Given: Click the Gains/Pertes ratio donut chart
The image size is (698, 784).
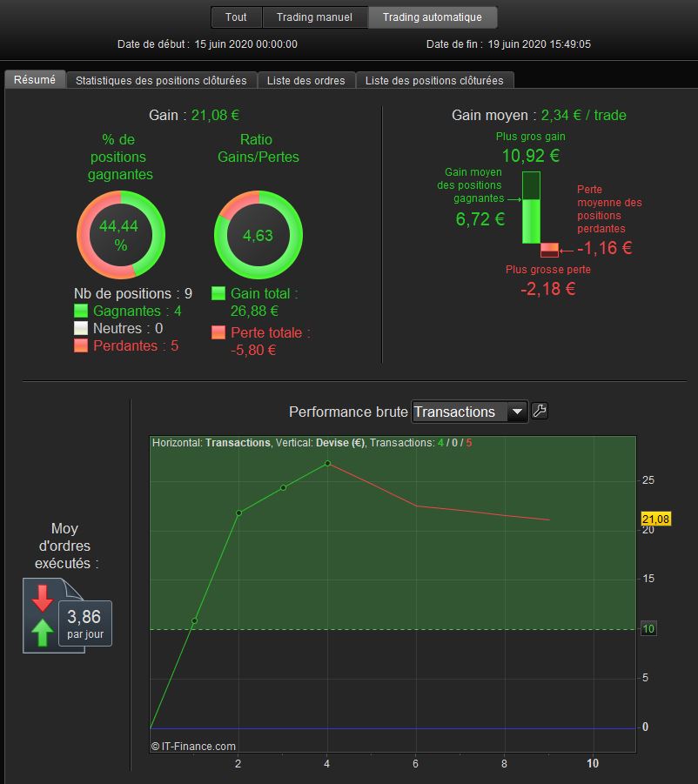Looking at the screenshot, I should tap(258, 234).
